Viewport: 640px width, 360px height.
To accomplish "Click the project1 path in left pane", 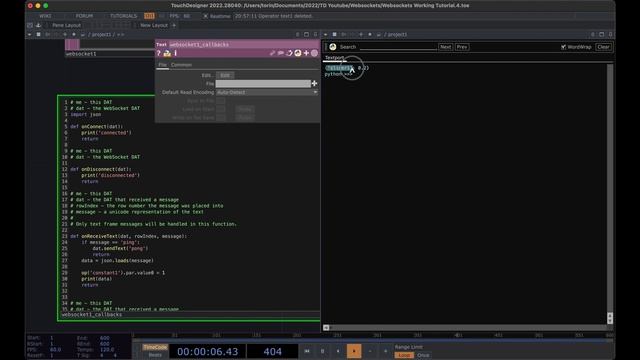I will (x=100, y=35).
